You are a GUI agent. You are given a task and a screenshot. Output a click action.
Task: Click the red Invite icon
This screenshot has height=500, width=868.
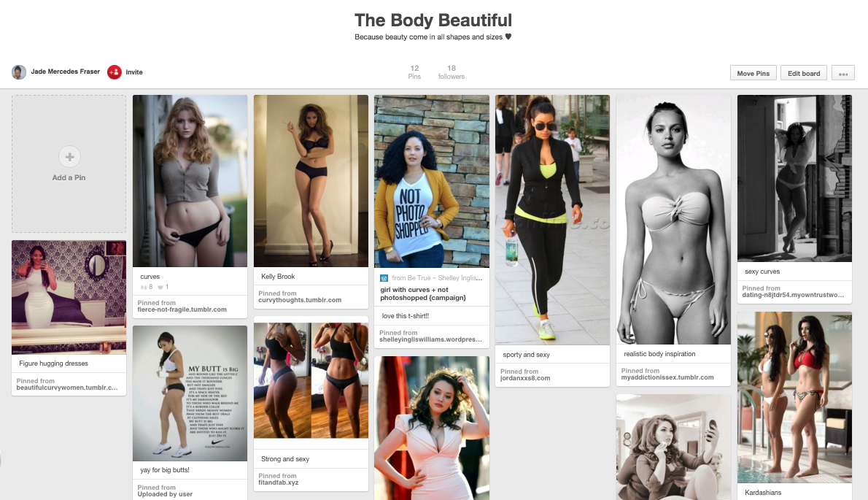point(114,72)
